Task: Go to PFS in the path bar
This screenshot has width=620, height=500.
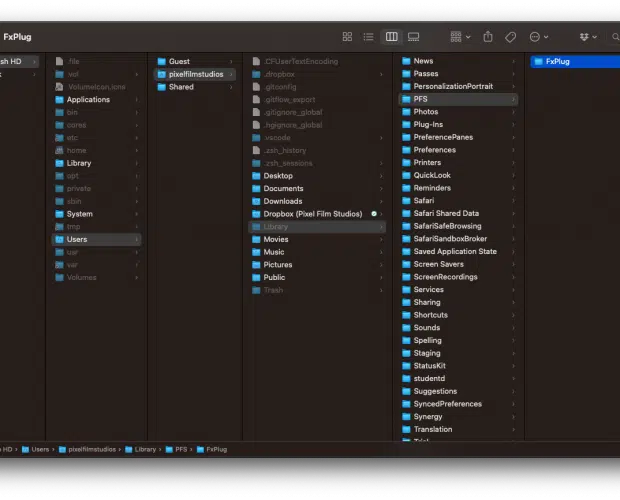Action: [176, 449]
